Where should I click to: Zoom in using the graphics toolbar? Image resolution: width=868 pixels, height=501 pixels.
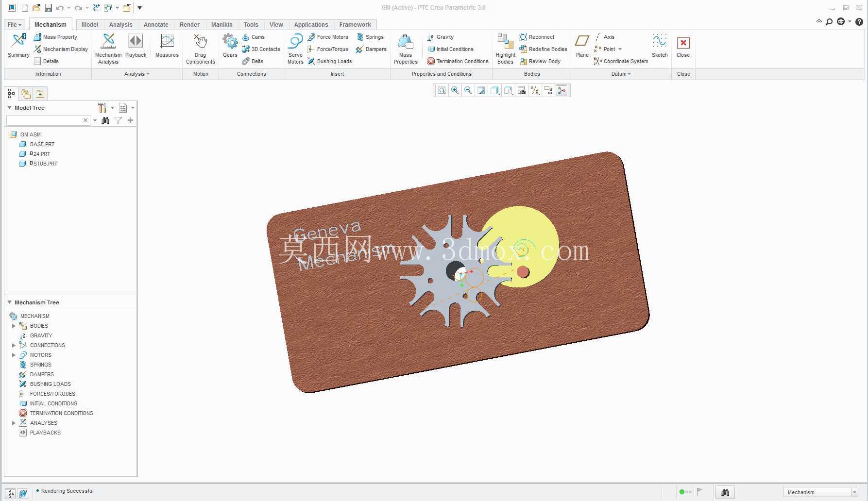[x=455, y=90]
